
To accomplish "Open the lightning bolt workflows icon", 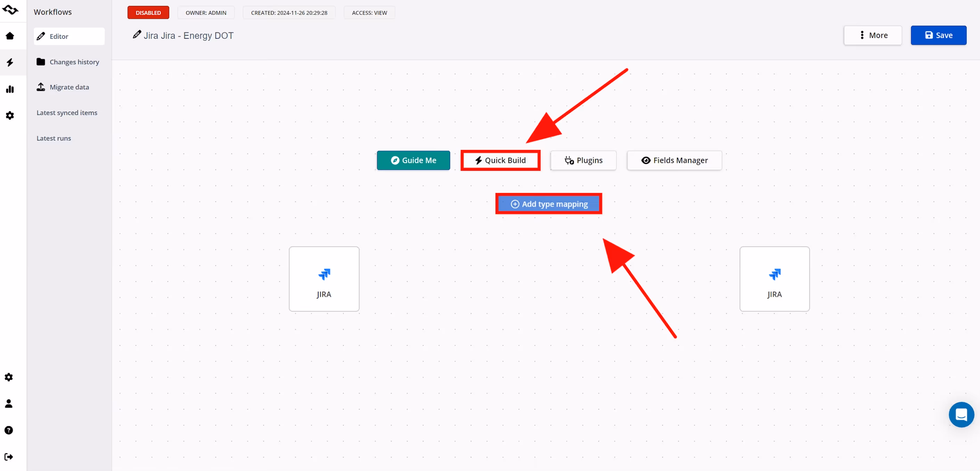I will coord(10,63).
